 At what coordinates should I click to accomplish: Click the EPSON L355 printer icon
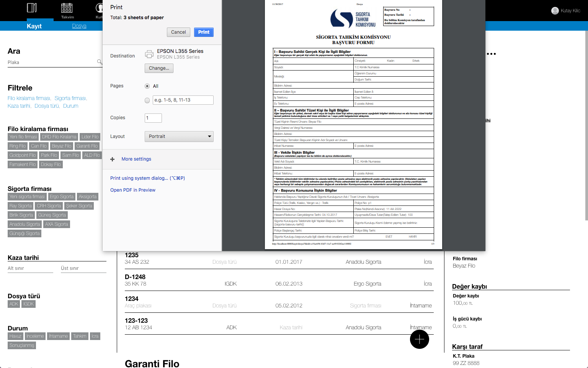point(149,54)
